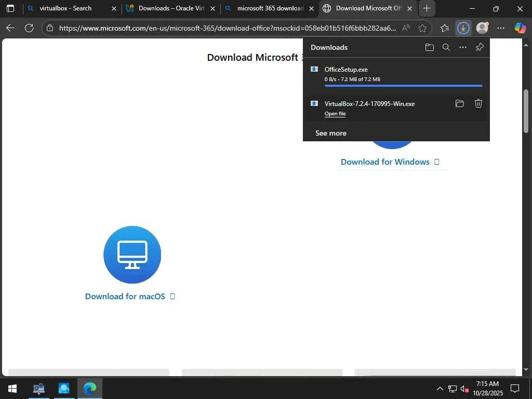Switch to Downloads – Oracle VirtualBox tab

pyautogui.click(x=171, y=8)
